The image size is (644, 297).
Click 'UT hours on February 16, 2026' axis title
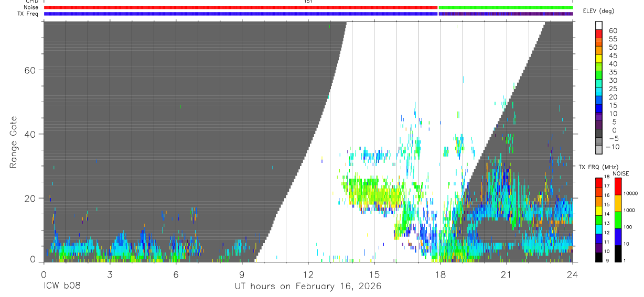click(308, 287)
